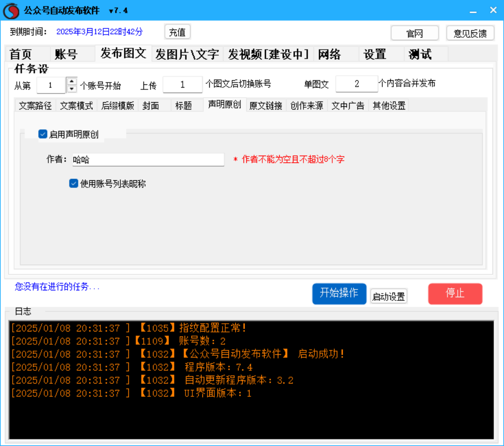Open the 文中广告 sub-tab
This screenshot has width=504, height=446.
pyautogui.click(x=348, y=105)
